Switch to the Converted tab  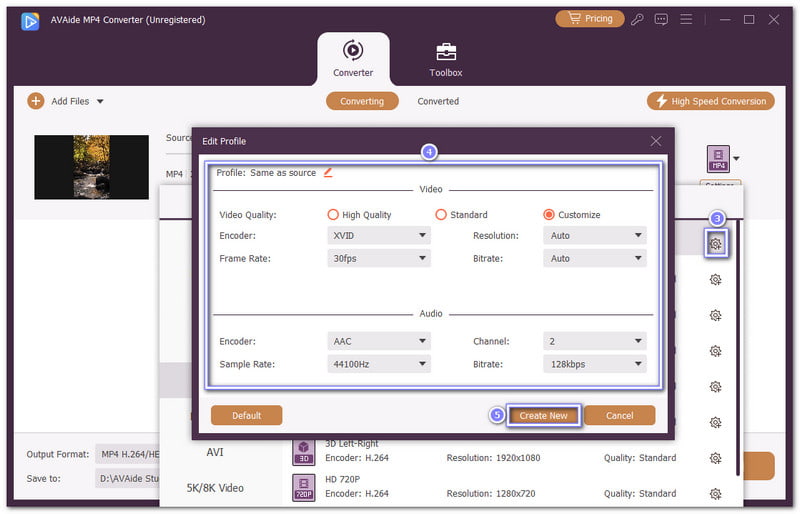[438, 101]
